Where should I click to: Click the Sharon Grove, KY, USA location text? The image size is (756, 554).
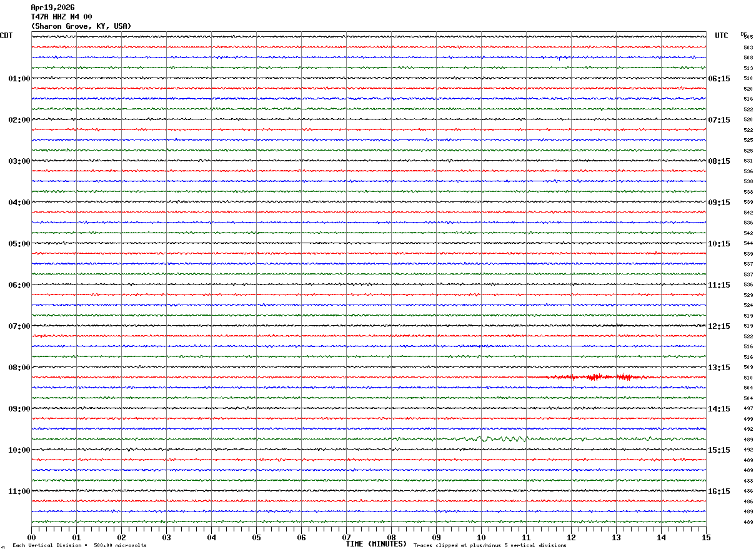click(x=81, y=26)
